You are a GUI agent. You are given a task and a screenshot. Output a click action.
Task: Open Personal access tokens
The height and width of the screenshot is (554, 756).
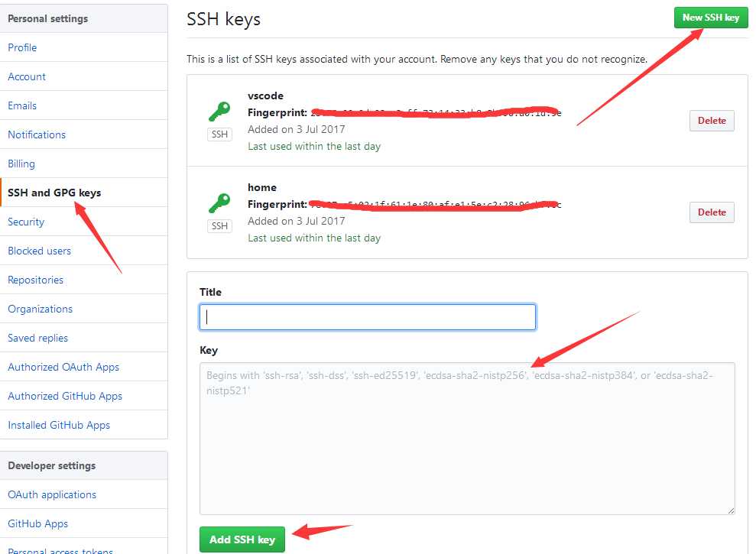pyautogui.click(x=60, y=550)
